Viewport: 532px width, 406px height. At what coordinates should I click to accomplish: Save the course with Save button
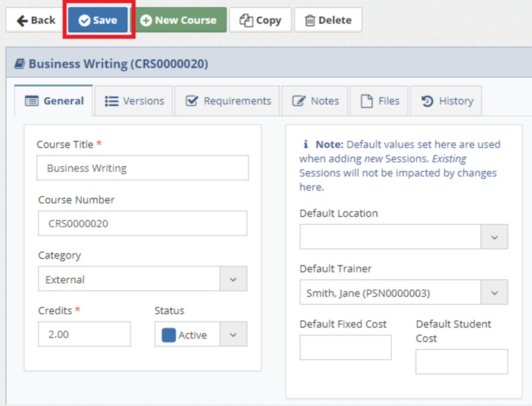coord(97,21)
